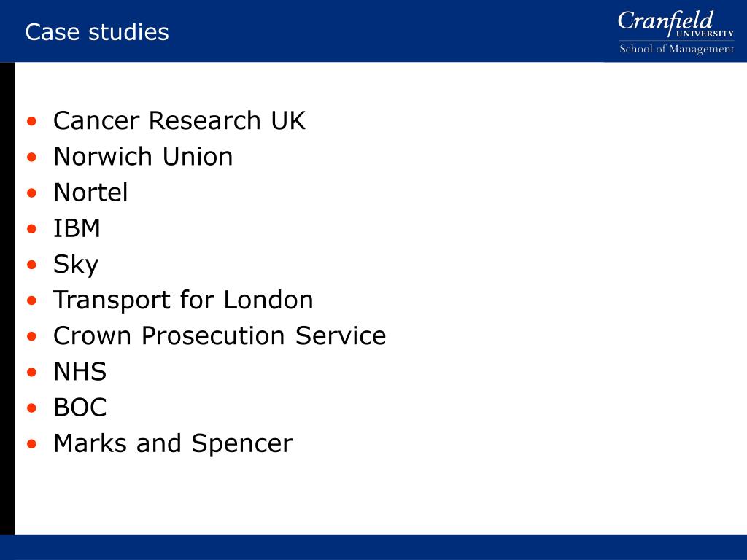Click the orange bullet beside Sky

point(32,264)
